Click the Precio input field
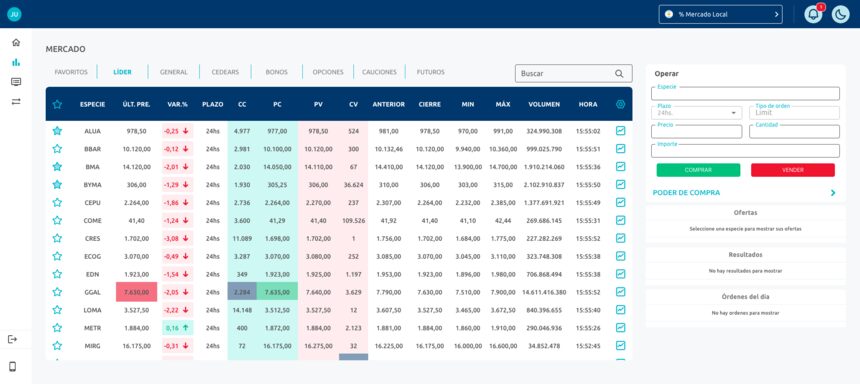Image resolution: width=860 pixels, height=384 pixels. 696,132
